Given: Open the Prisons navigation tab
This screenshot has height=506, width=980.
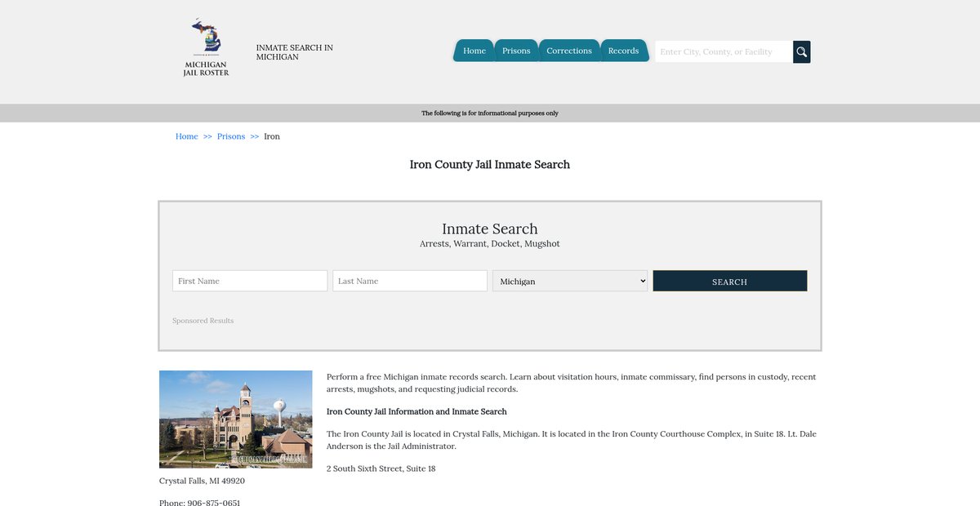Looking at the screenshot, I should (516, 51).
